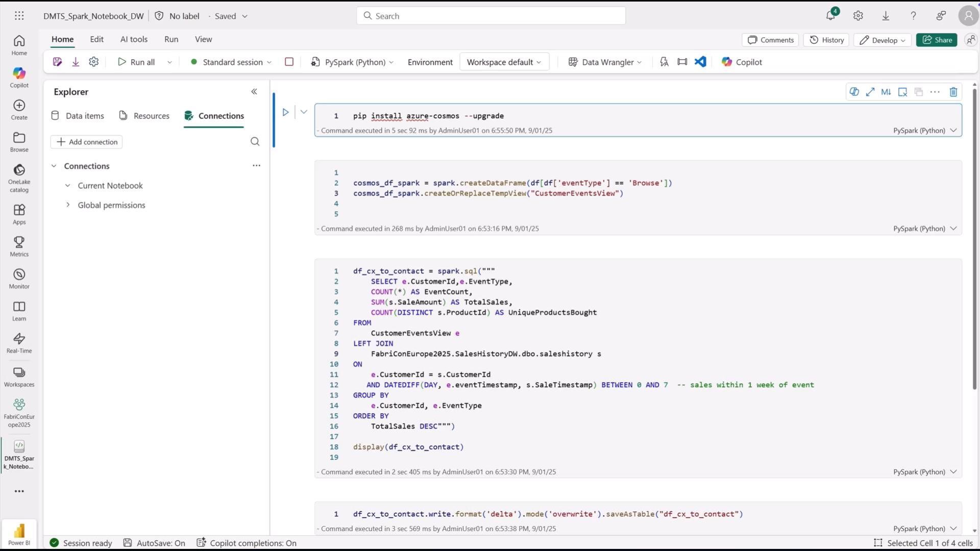Click the search connections magnifier icon

(x=255, y=142)
